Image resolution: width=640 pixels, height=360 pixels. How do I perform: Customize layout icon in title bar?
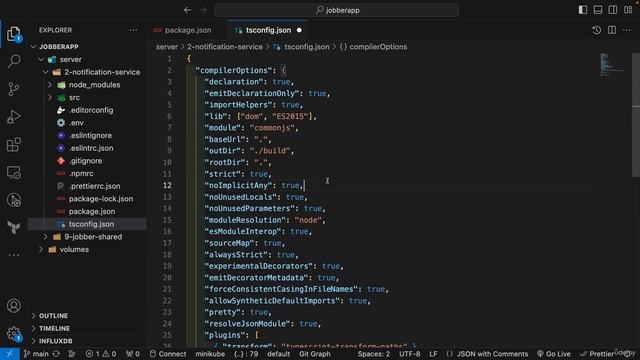[628, 10]
